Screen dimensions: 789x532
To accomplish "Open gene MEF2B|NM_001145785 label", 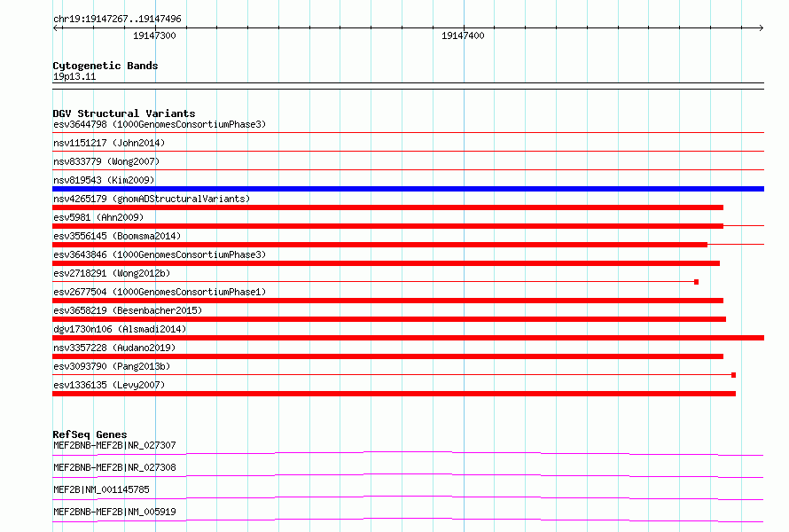I will (101, 489).
